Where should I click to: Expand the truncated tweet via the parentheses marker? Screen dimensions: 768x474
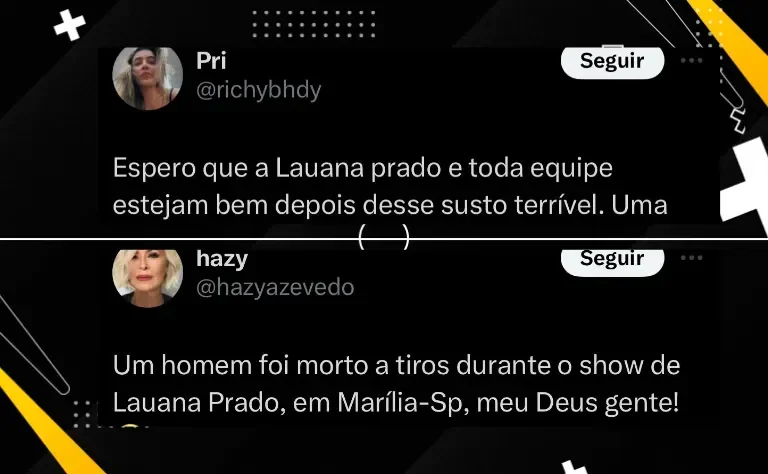click(384, 237)
